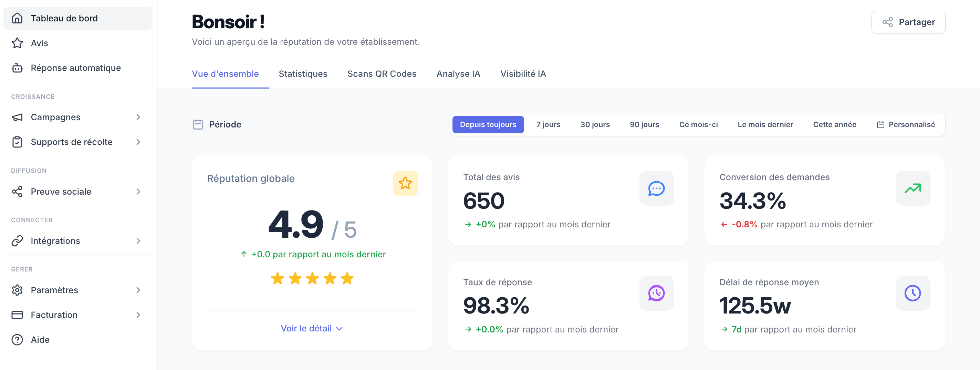Viewport: 980px width, 370px height.
Task: Select the 30 jours period option
Action: [595, 124]
